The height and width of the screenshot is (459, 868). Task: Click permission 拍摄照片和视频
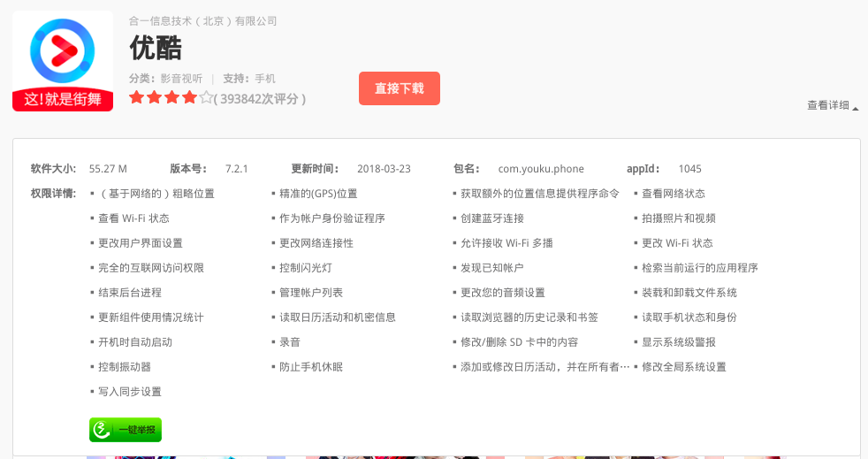coord(679,218)
